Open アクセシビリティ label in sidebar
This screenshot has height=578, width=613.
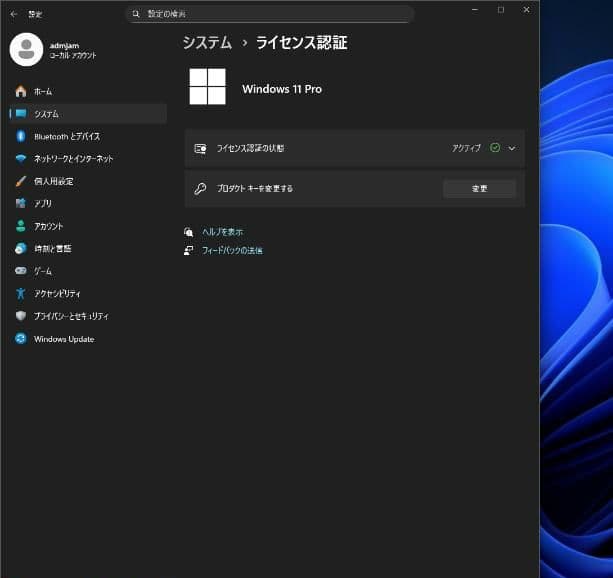(x=57, y=293)
